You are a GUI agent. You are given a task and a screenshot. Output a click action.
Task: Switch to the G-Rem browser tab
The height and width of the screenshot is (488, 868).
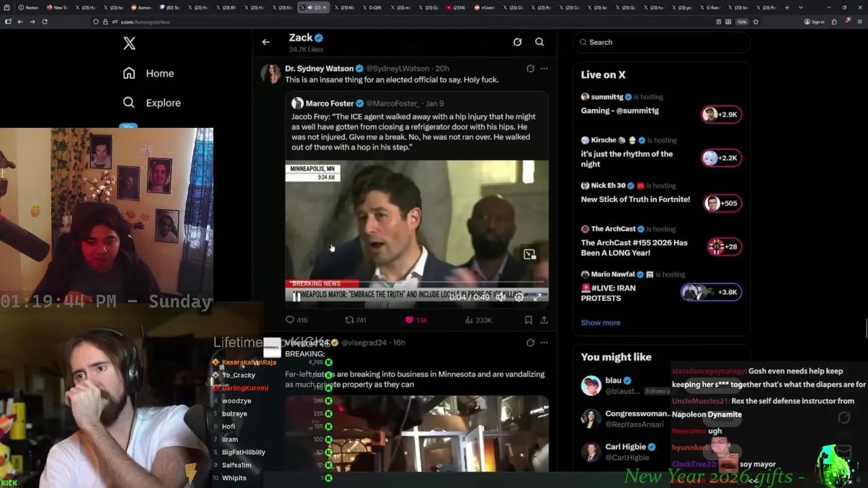709,7
